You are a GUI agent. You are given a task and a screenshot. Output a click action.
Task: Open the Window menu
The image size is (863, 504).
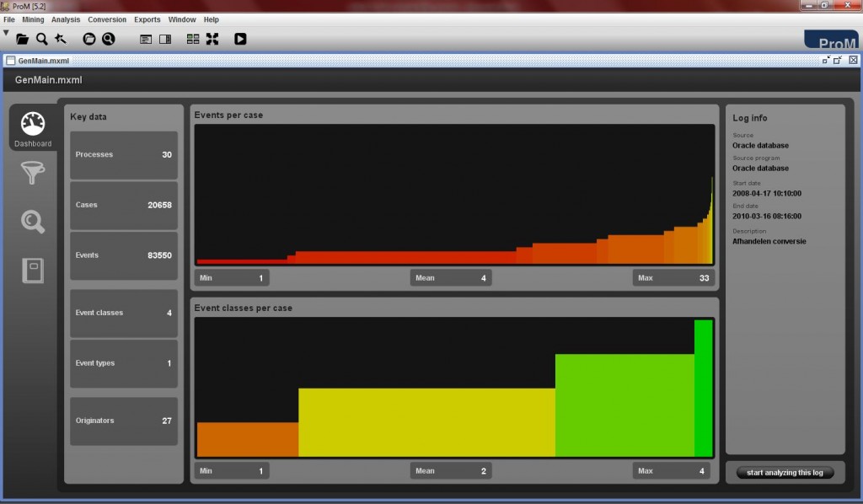(x=182, y=19)
